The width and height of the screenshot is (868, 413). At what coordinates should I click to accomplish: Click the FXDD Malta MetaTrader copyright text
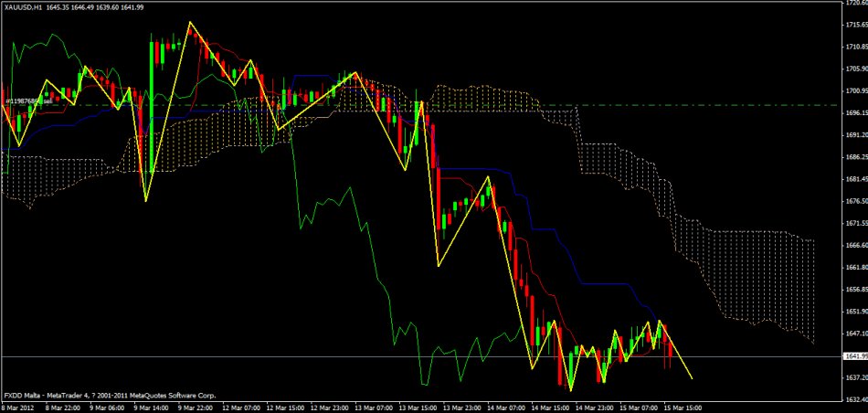(x=110, y=397)
